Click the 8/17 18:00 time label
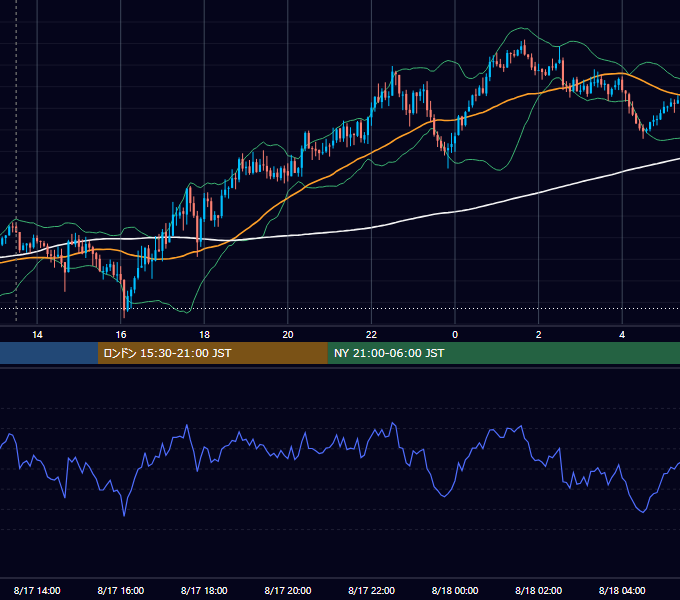This screenshot has width=680, height=600. (204, 590)
